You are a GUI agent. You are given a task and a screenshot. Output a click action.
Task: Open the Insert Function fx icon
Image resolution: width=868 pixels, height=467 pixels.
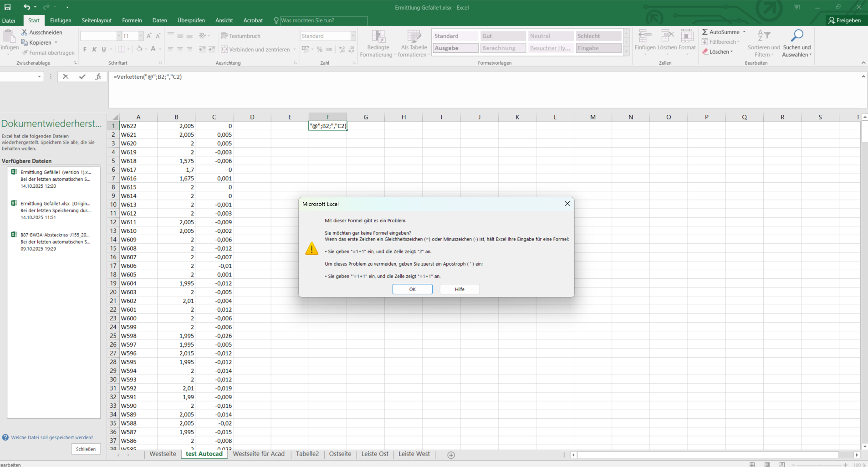click(x=98, y=77)
